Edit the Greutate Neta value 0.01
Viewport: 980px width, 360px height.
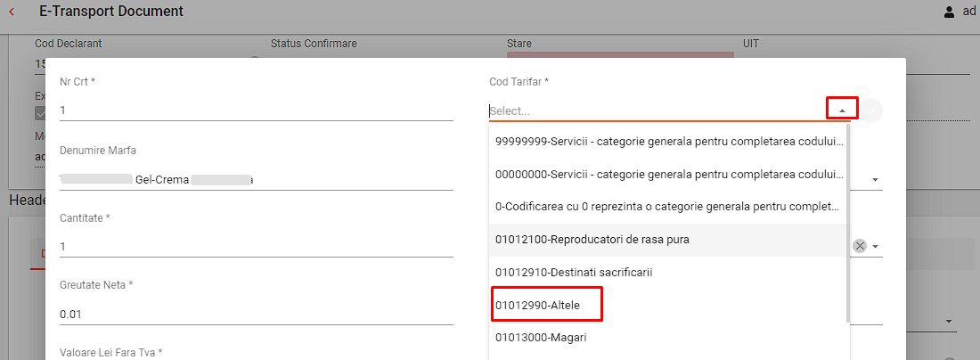coord(257,315)
